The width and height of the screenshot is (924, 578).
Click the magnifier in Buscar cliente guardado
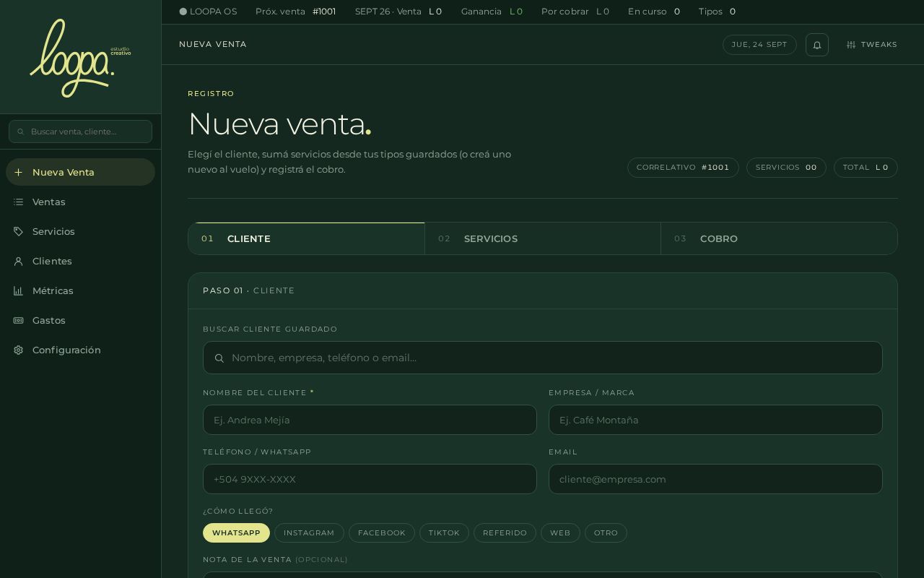pos(219,358)
